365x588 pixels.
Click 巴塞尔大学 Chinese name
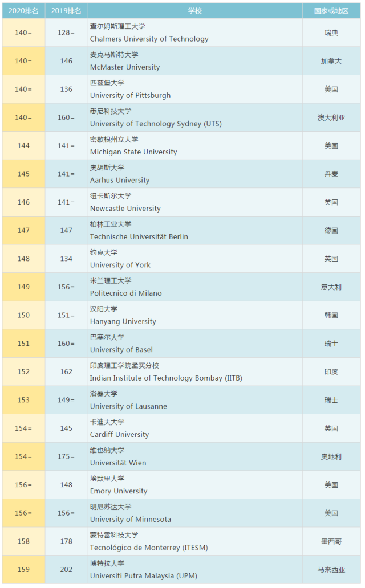coord(107,337)
